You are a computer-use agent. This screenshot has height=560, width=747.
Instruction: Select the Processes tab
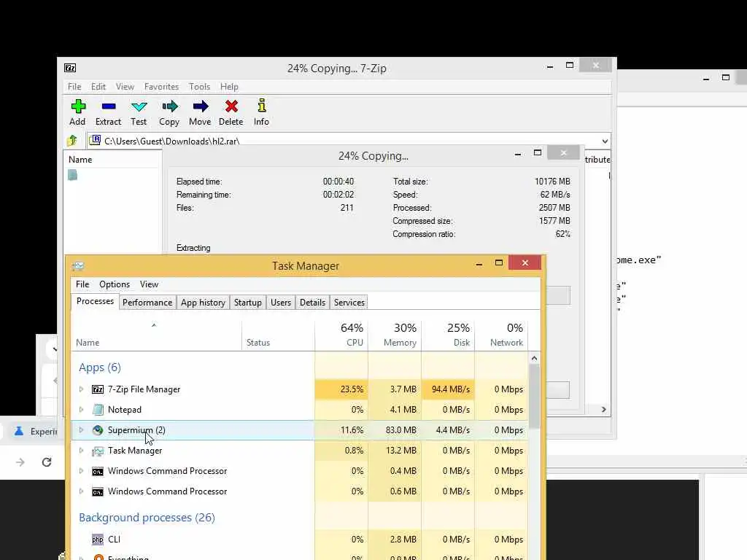[x=95, y=301]
